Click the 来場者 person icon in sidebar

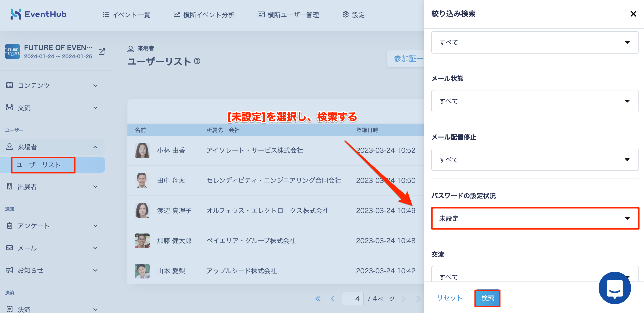click(9, 147)
